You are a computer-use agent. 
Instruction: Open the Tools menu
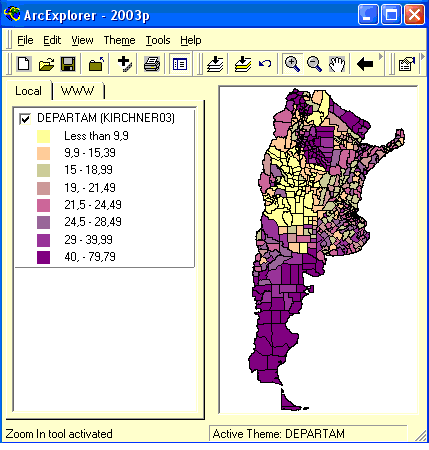pos(158,40)
